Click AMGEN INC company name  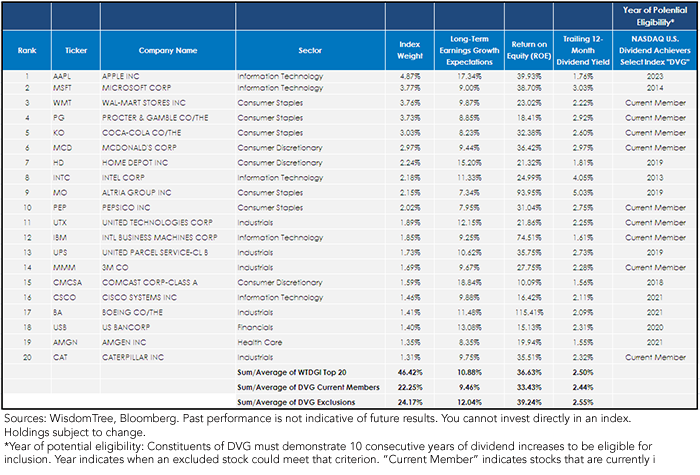pos(124,342)
